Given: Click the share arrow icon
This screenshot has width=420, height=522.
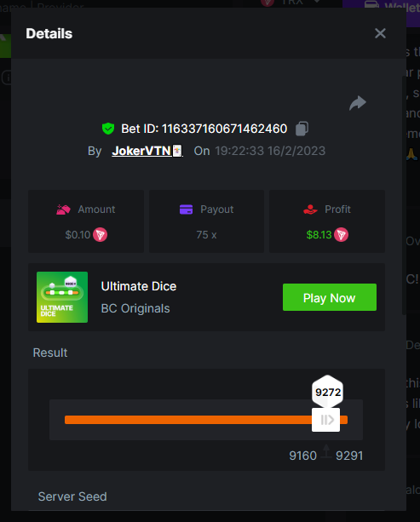Looking at the screenshot, I should (358, 103).
